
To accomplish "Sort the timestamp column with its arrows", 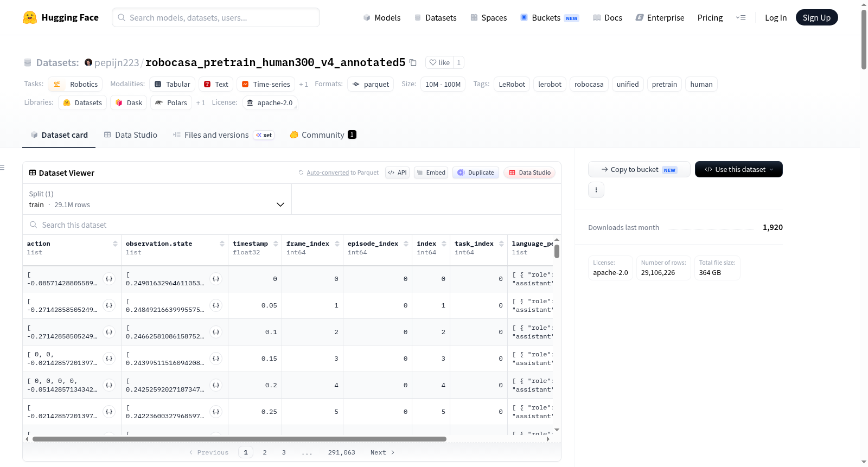I will [276, 244].
